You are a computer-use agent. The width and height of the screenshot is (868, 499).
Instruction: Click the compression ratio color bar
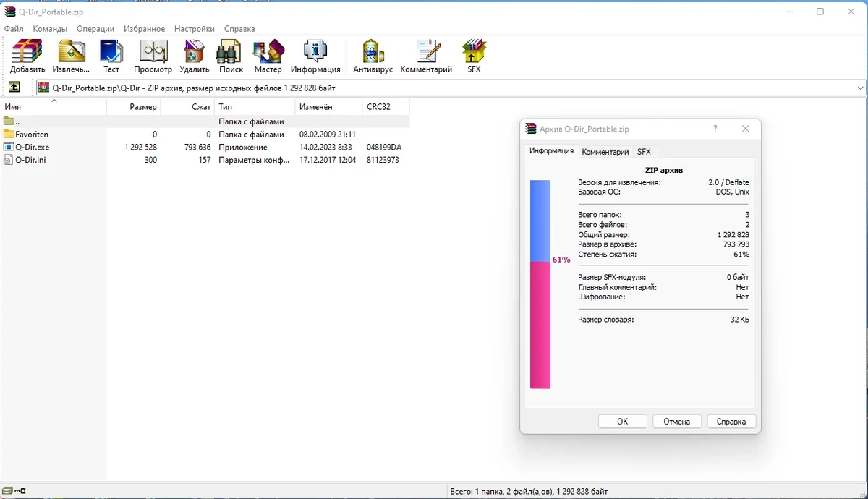540,284
